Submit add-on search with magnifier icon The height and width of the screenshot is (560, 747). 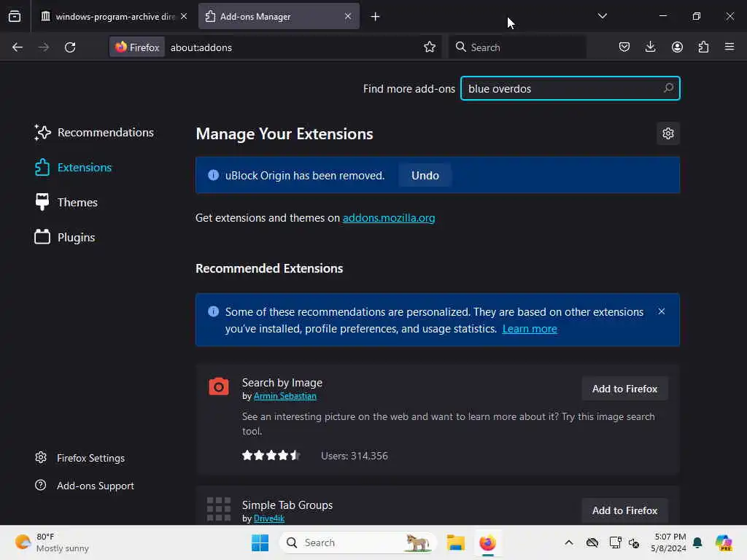[668, 88]
